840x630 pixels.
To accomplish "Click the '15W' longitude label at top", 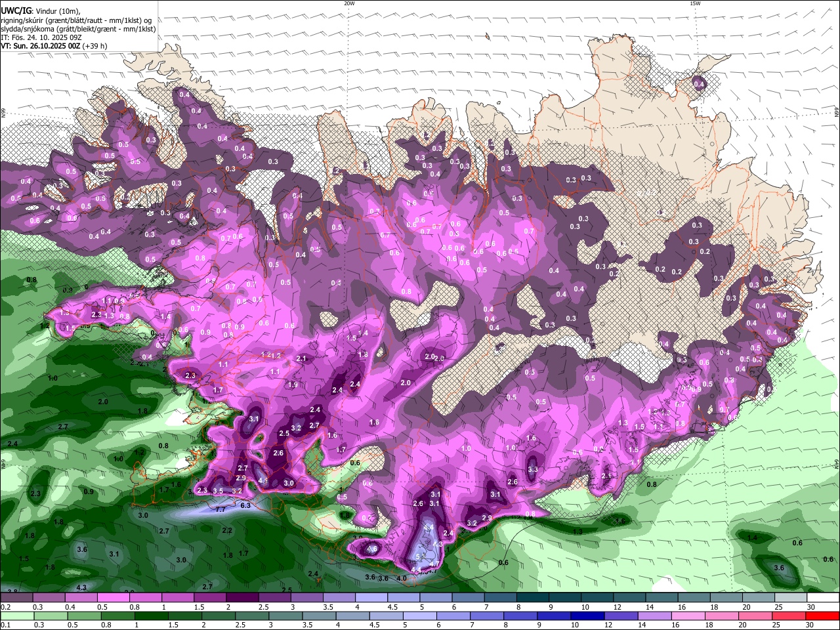I will click(x=695, y=3).
